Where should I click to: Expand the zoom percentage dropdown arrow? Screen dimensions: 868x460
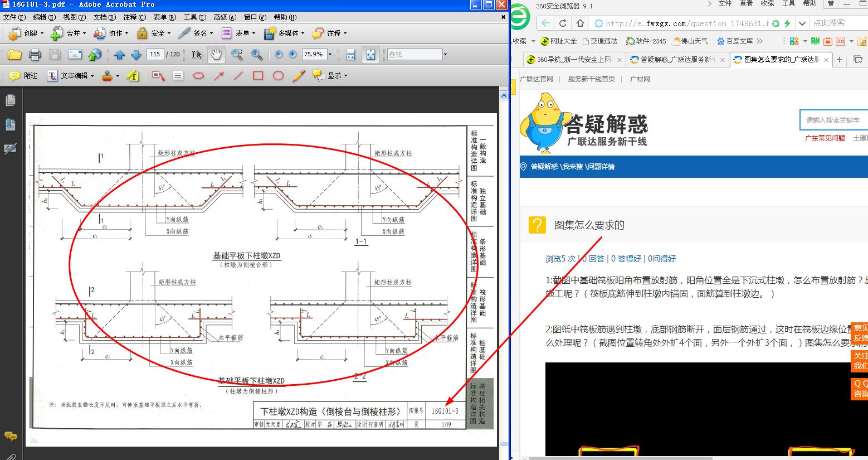click(330, 55)
